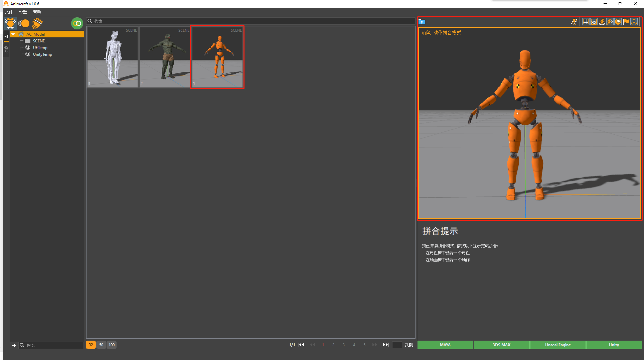Viewport: 644px width, 363px height.
Task: Select the green creature thumbnail numbered 2
Action: point(165,57)
